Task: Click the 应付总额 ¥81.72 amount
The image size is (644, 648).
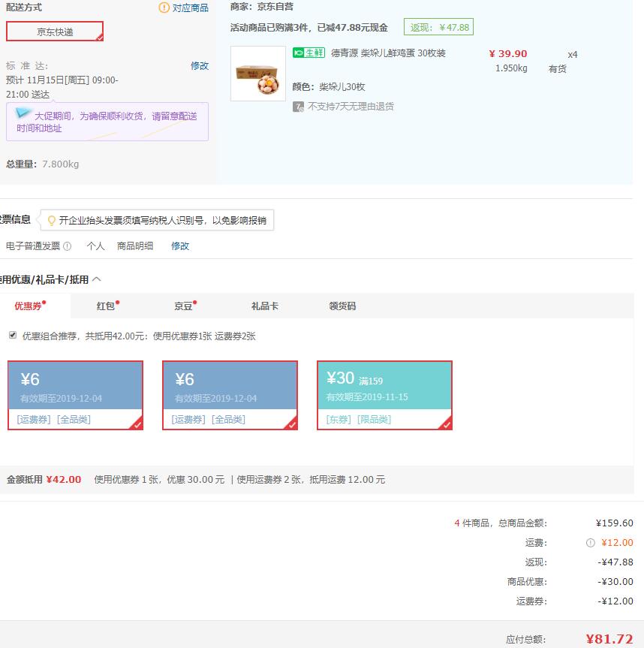Action: pyautogui.click(x=609, y=639)
